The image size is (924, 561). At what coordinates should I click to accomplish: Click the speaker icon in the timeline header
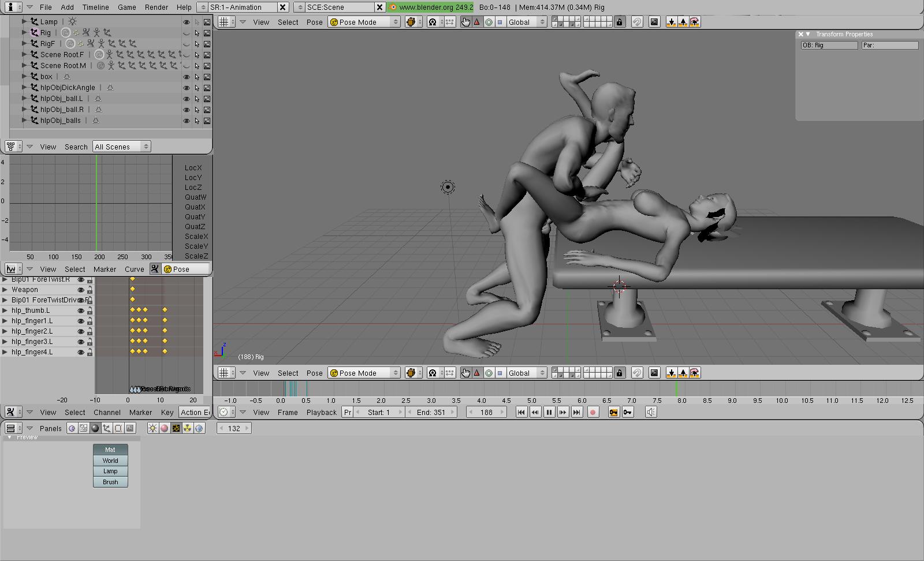tap(651, 412)
